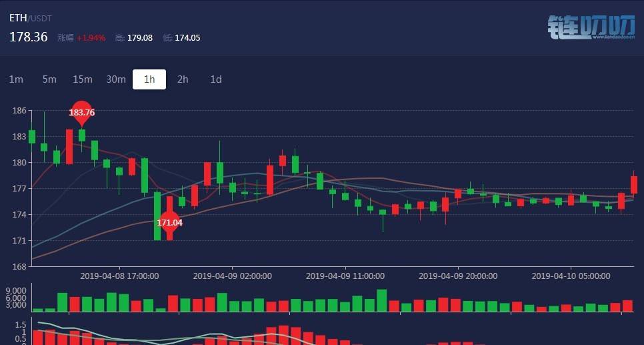Click the large green candle bottoming at 171

(x=157, y=216)
